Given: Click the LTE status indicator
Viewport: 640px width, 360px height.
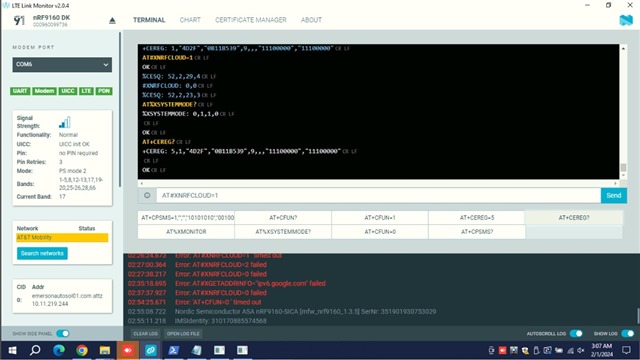Looking at the screenshot, I should point(86,91).
